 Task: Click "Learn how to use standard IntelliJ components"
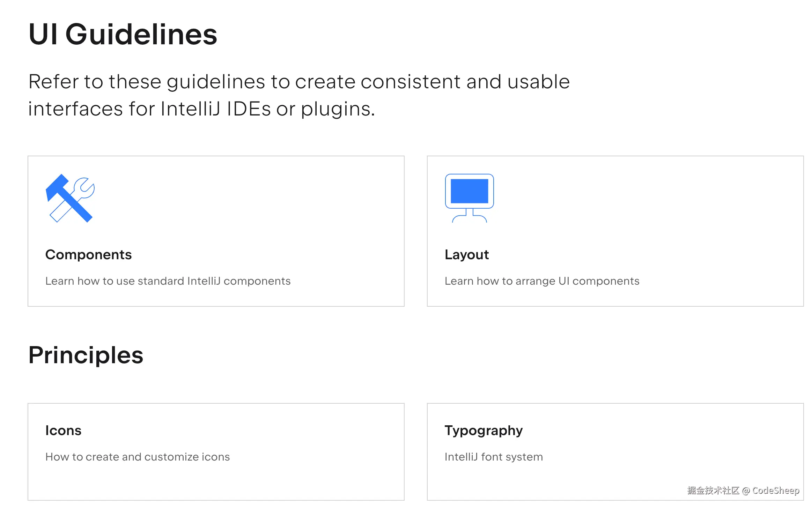(168, 281)
